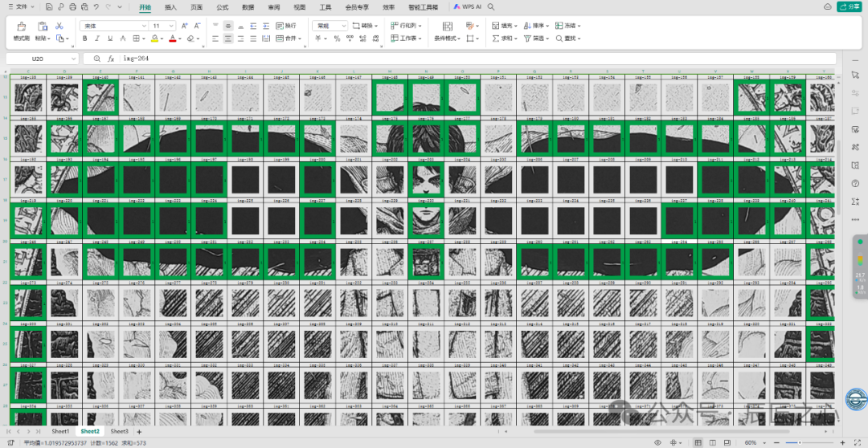Click the fx insert function icon
The height and width of the screenshot is (448, 868).
pos(111,59)
